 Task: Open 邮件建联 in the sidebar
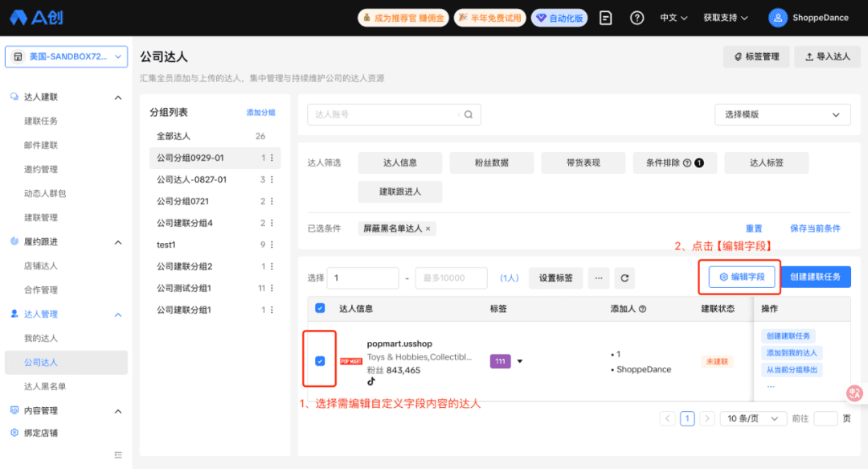pos(41,146)
